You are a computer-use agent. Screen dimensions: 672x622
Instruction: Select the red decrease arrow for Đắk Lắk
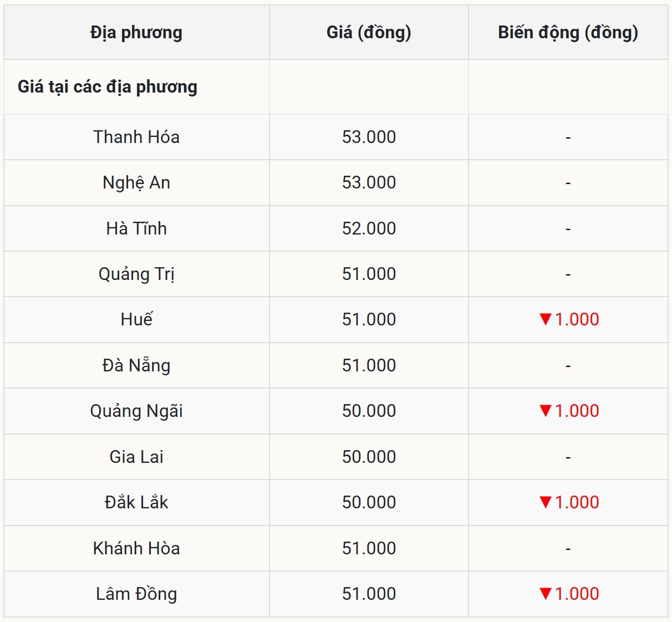point(545,502)
